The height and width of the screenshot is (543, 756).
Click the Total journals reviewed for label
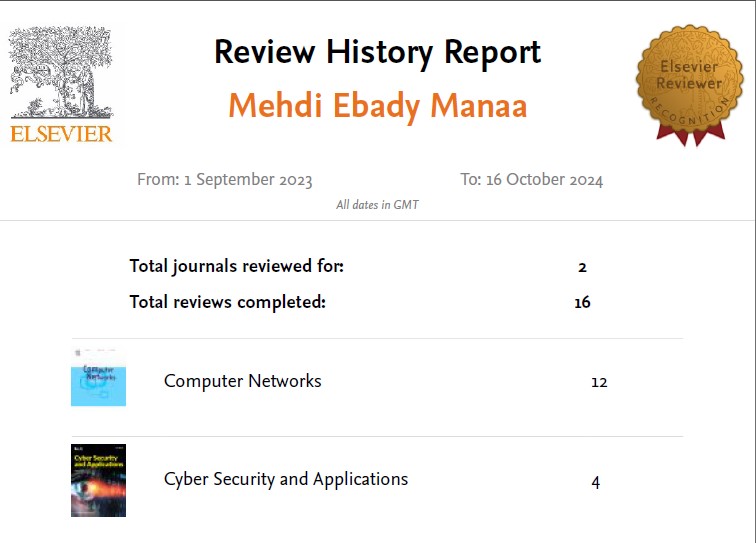236,266
